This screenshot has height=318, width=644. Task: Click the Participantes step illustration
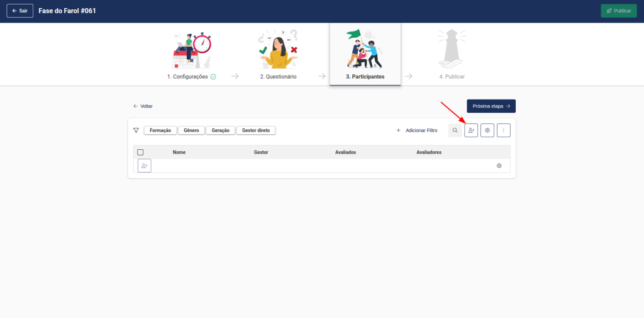pos(365,49)
